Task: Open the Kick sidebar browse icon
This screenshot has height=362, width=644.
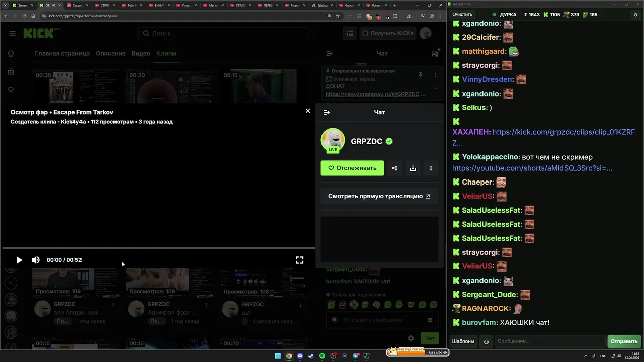Action: coord(11,72)
